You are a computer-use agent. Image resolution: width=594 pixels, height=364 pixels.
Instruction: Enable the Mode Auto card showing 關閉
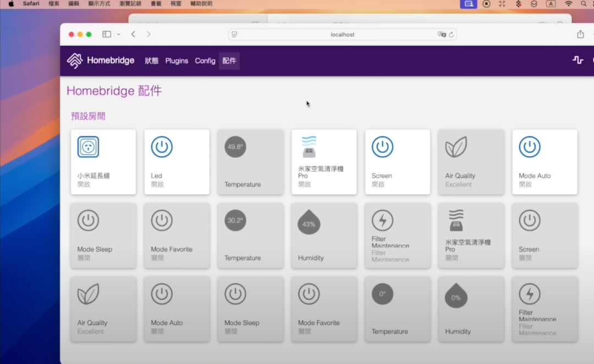[177, 309]
